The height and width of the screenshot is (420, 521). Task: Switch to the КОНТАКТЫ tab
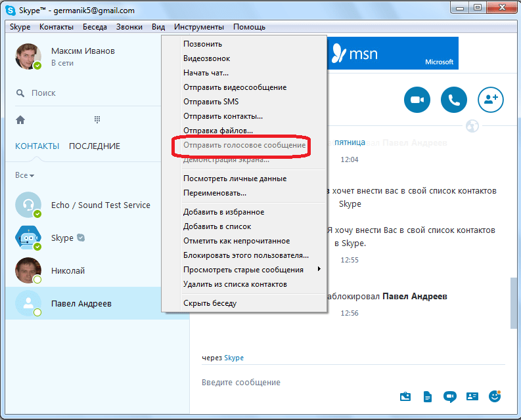(37, 146)
